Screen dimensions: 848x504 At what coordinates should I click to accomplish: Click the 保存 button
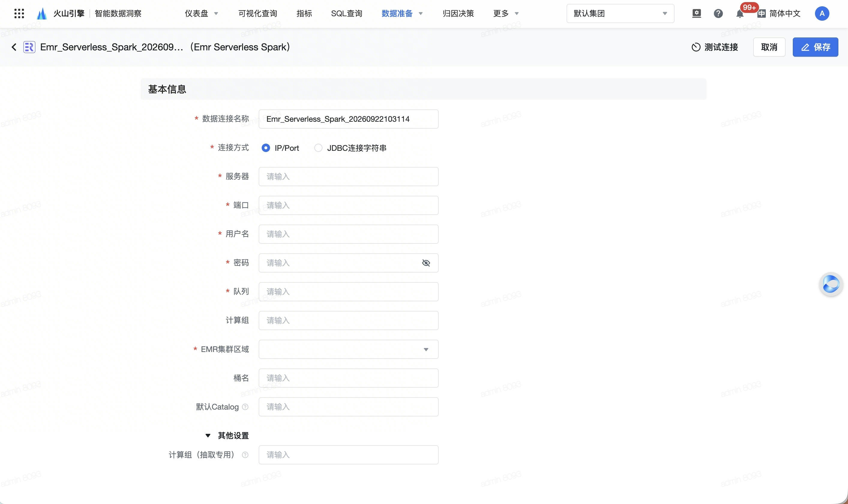pos(815,47)
